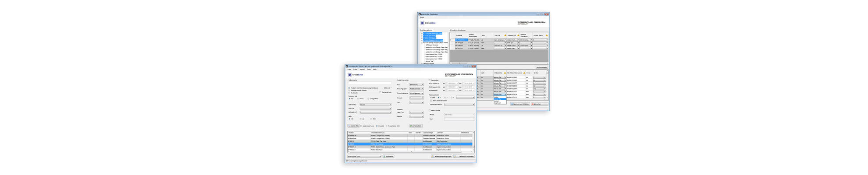Image resolution: width=868 pixels, height=175 pixels.
Task: Click the Zurücksetzen button
Action: pos(416,126)
